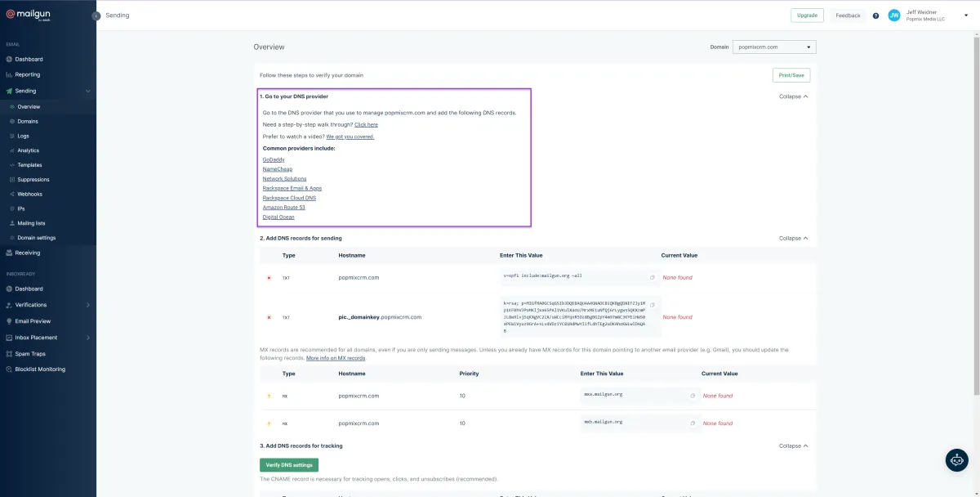This screenshot has height=497, width=980.
Task: Open Email Dashboard menu item
Action: coord(29,59)
